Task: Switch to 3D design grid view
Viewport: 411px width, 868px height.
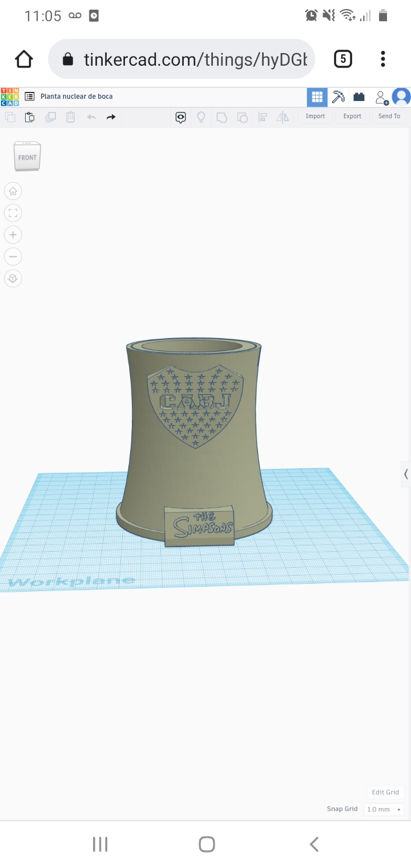Action: pos(317,97)
